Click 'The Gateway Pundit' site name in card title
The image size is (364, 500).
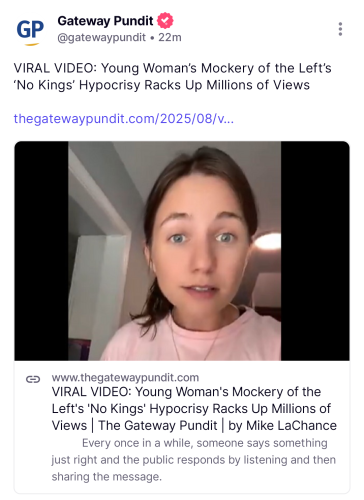[x=158, y=426]
